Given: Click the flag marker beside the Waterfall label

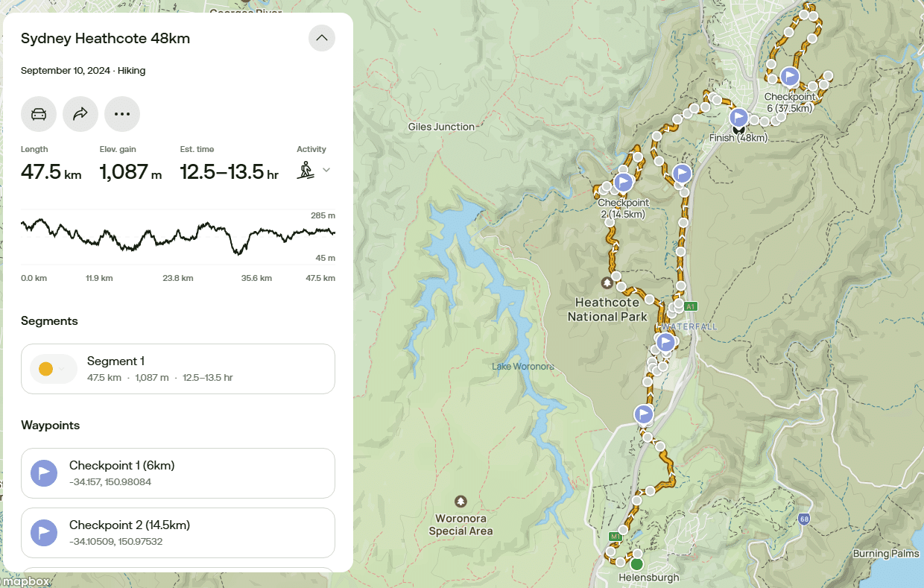Looking at the screenshot, I should [665, 343].
